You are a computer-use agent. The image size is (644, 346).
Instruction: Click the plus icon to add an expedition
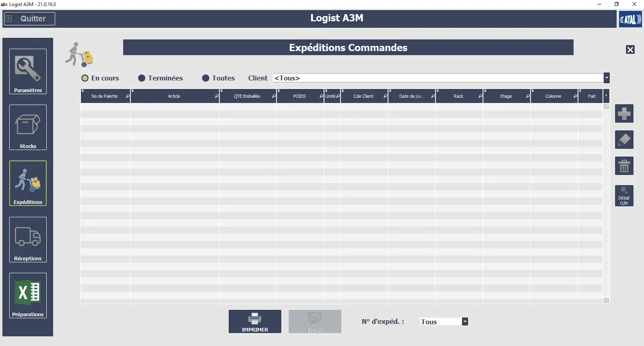coord(624,113)
